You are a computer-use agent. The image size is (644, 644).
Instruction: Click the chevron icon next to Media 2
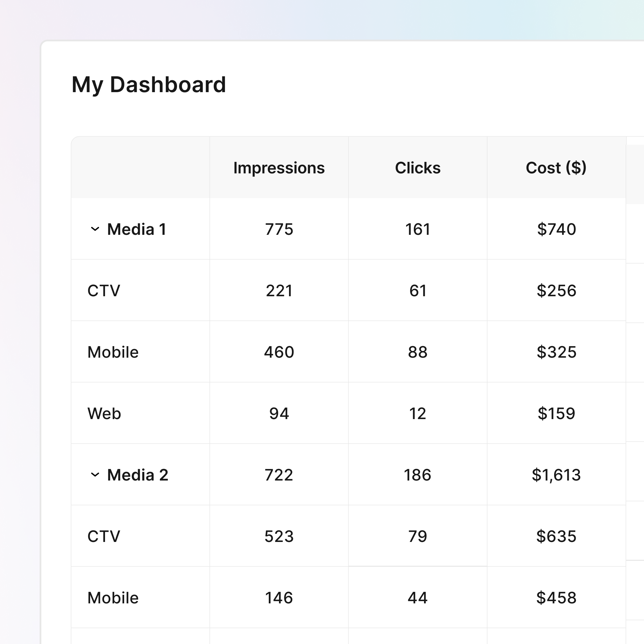pos(96,474)
